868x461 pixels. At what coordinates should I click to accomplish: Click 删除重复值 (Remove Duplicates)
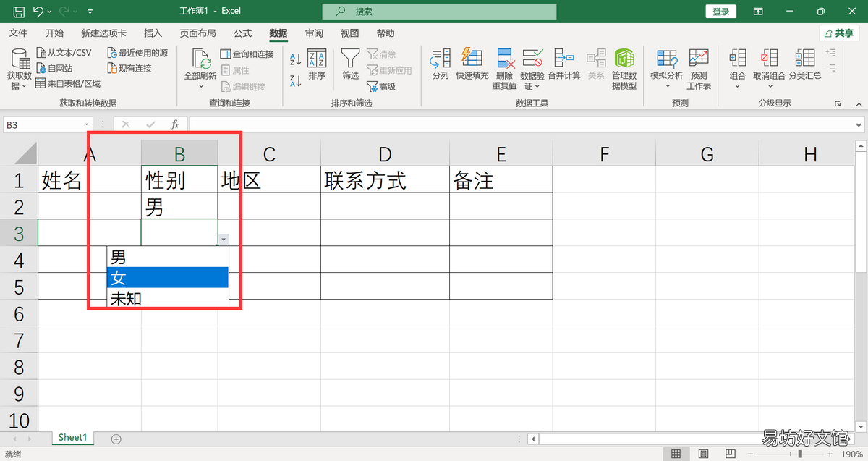[x=505, y=69]
